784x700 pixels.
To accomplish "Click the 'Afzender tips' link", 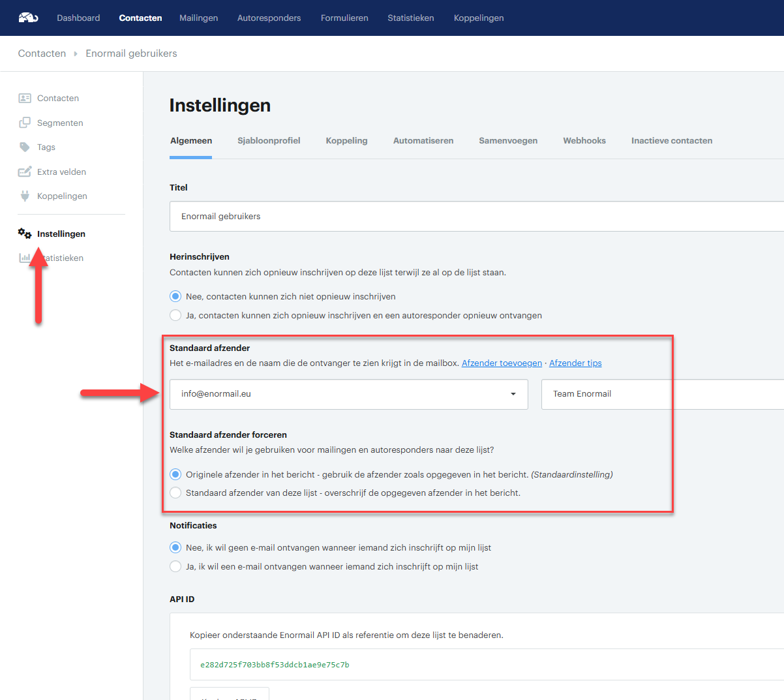I will click(x=575, y=363).
